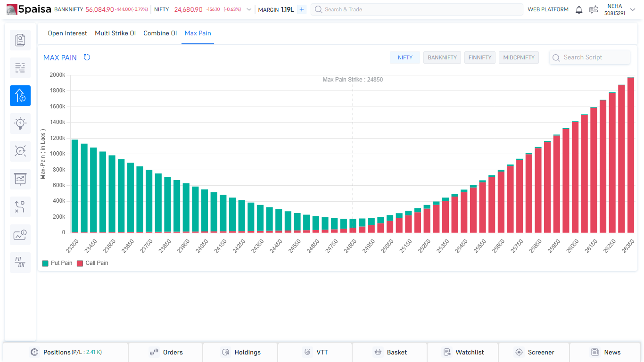Open the option chain list sidebar icon
This screenshot has width=644, height=362.
click(20, 68)
